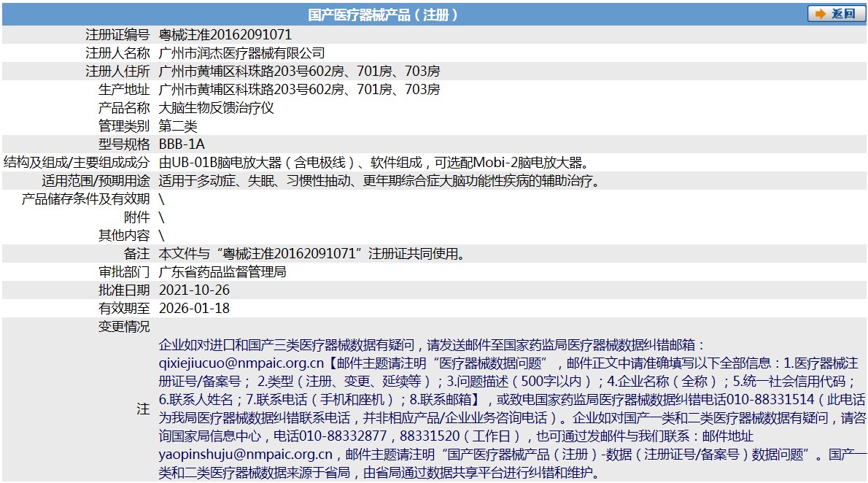This screenshot has width=868, height=483.
Task: Click the 管理类别 label
Action: click(x=124, y=125)
